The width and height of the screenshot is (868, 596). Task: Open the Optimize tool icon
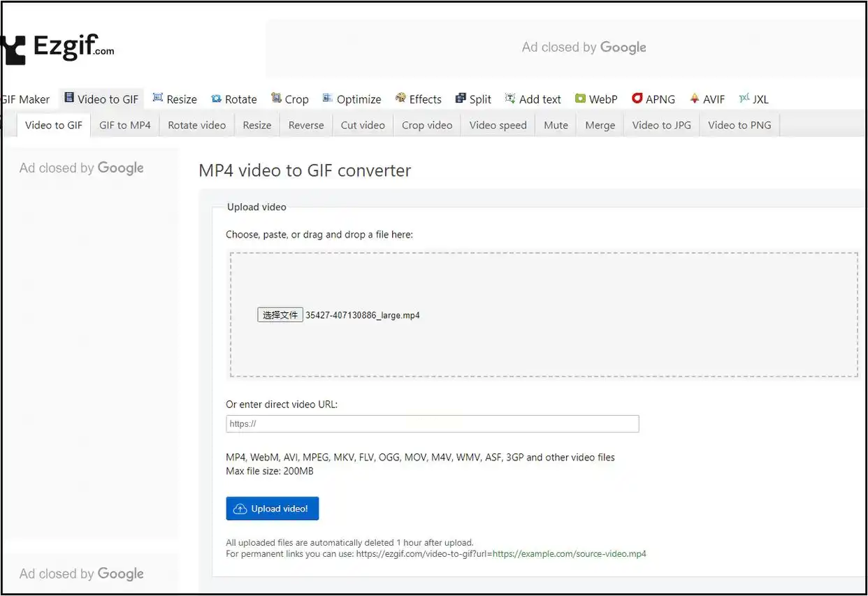[x=328, y=99]
